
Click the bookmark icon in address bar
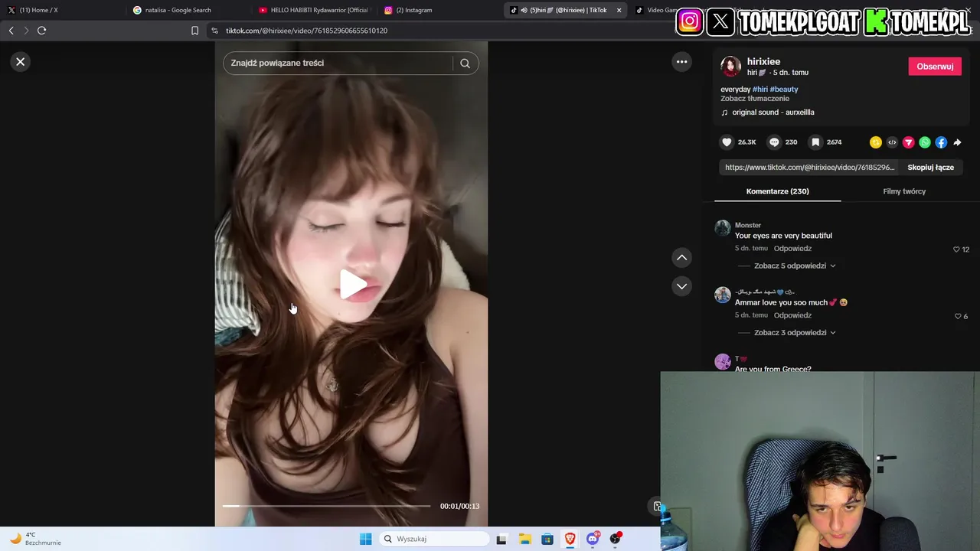[x=194, y=31]
